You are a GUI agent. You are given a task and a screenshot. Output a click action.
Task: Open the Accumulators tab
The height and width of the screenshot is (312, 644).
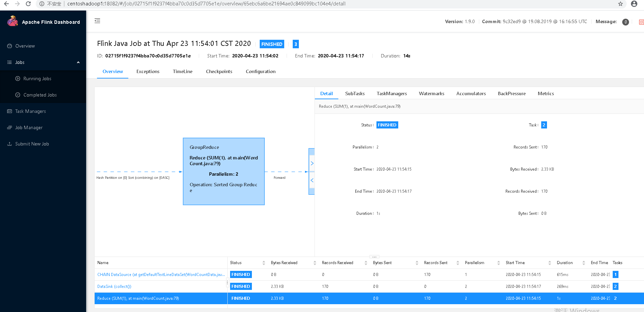[x=471, y=93]
